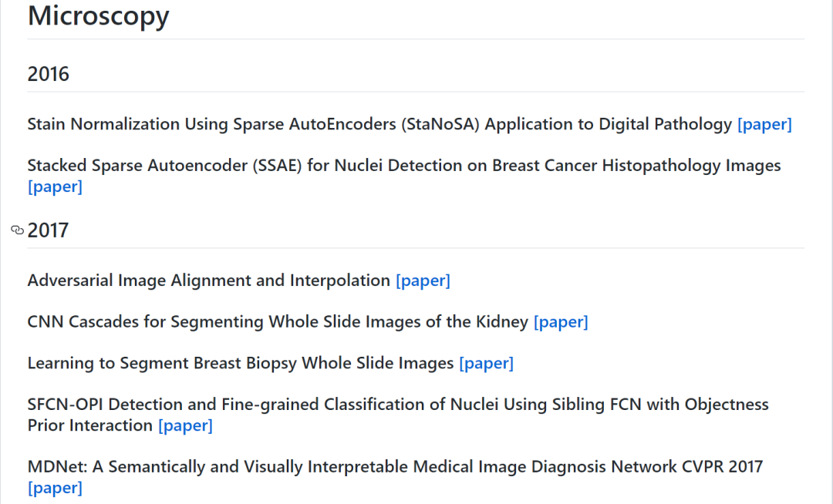
Task: Click the Microscopy section heading
Action: pos(98,15)
